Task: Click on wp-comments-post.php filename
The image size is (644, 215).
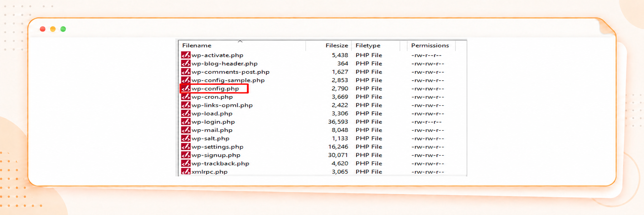Action: (230, 72)
